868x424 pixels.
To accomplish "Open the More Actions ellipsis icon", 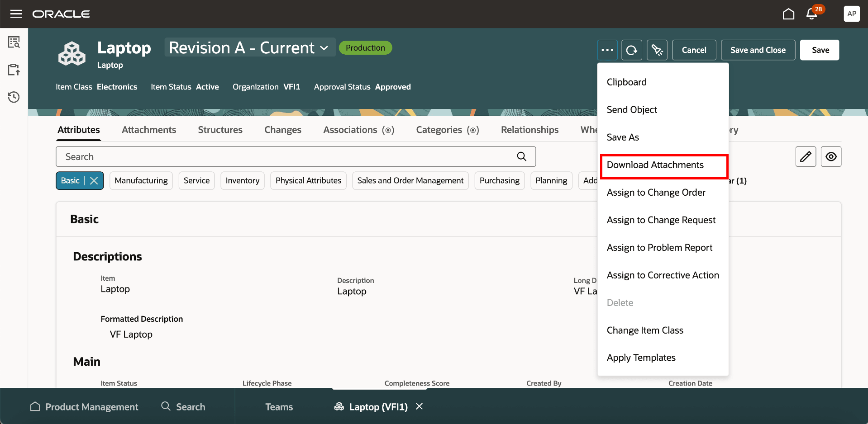I will 607,50.
